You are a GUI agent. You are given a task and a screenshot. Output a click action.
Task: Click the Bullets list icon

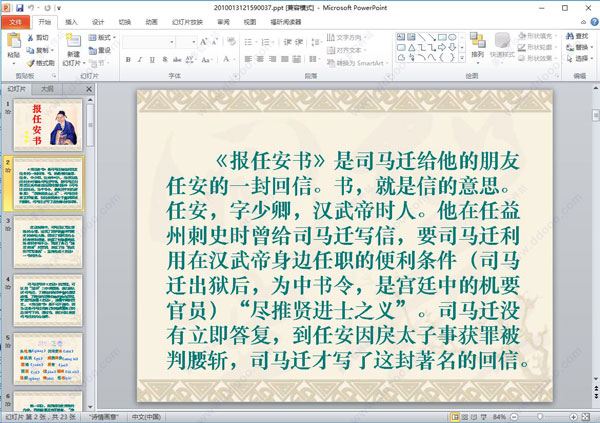[x=250, y=42]
